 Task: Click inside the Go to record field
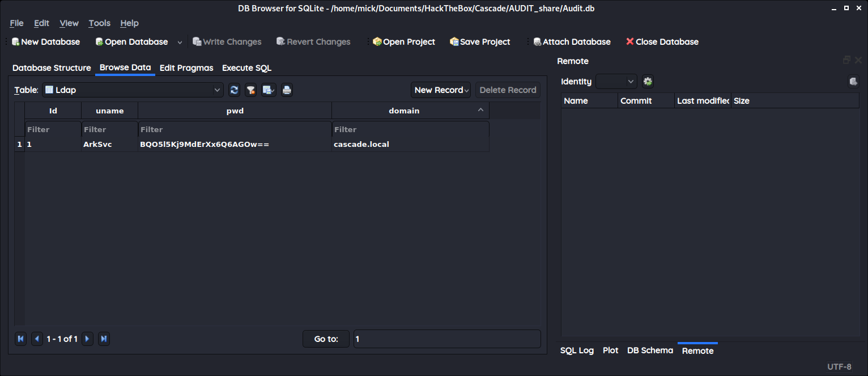(x=447, y=339)
